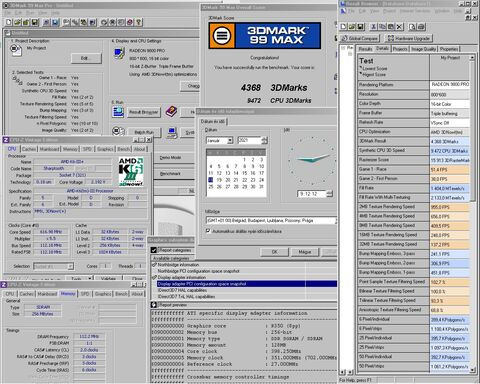This screenshot has width=480, height=384.
Task: Click Global Compare button in Result Browser
Action: click(360, 38)
